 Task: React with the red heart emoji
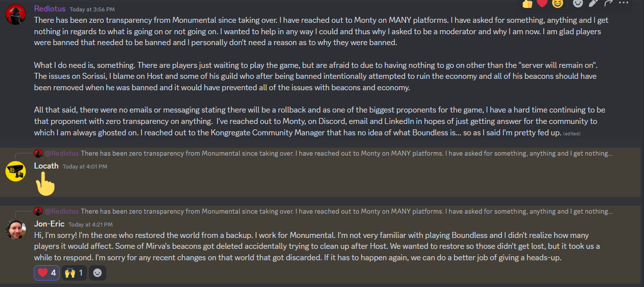pyautogui.click(x=542, y=3)
